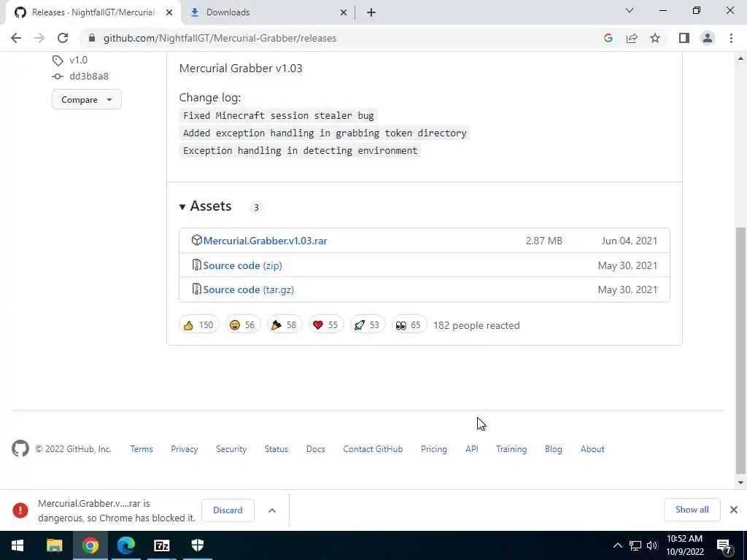
Task: Click the scrollbar up arrow
Action: 740,58
